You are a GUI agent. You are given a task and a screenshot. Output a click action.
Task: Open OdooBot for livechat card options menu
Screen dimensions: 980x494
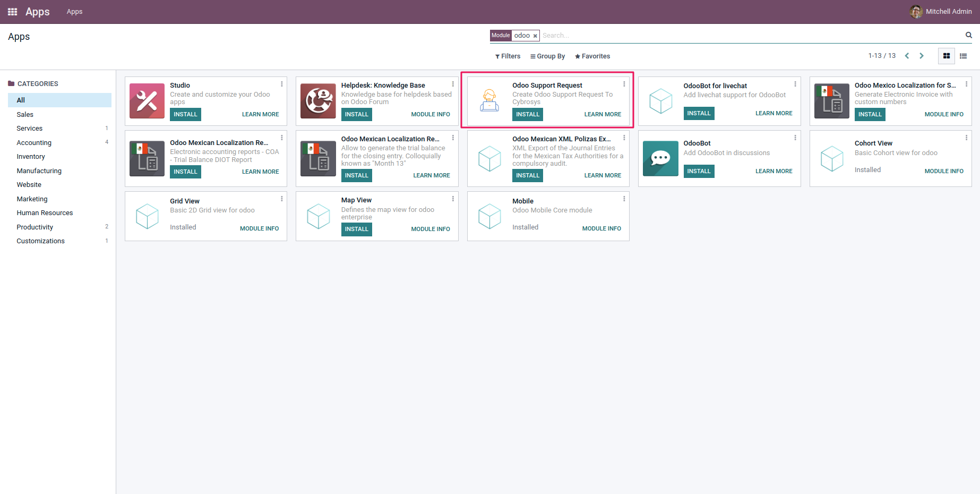(x=795, y=84)
